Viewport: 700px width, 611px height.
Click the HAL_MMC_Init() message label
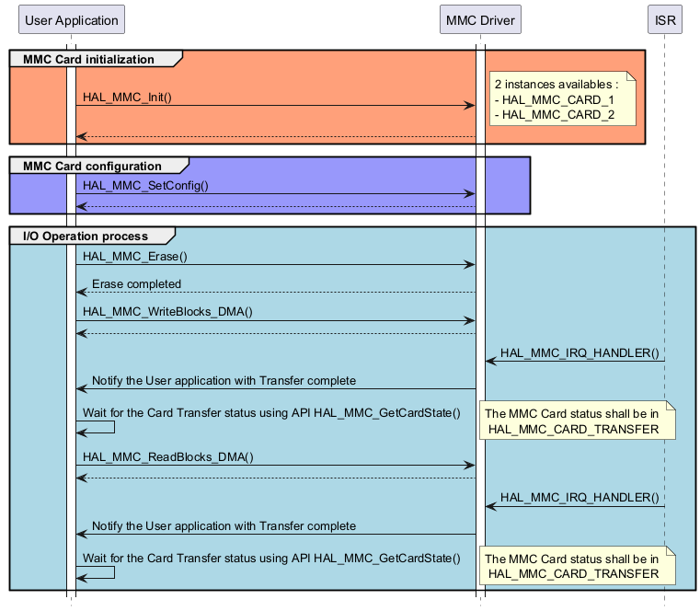(127, 97)
